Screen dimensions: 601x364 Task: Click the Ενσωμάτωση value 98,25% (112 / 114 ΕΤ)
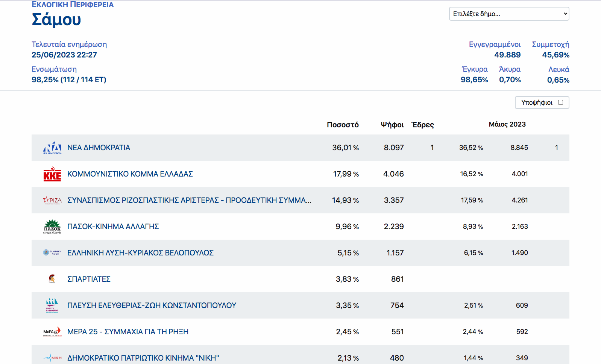tap(69, 80)
